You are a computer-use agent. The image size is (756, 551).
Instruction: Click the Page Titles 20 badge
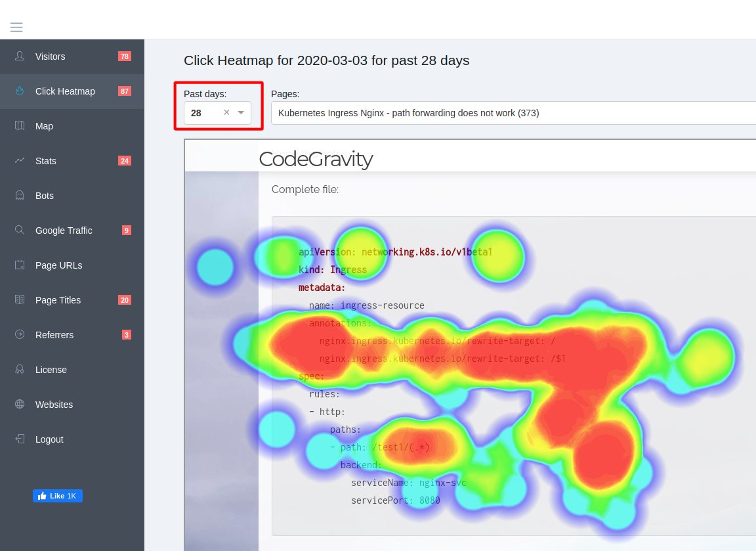[x=125, y=299]
